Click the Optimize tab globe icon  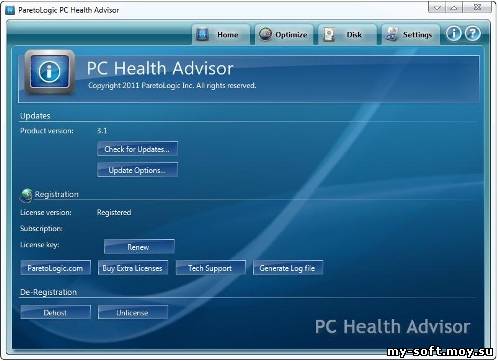266,34
